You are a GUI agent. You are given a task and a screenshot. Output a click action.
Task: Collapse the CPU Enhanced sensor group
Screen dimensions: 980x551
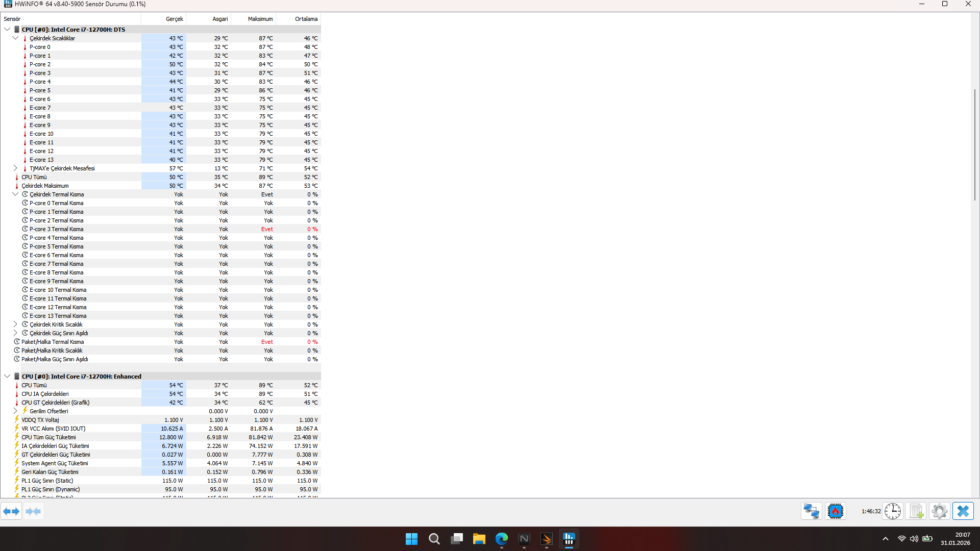pyautogui.click(x=7, y=377)
